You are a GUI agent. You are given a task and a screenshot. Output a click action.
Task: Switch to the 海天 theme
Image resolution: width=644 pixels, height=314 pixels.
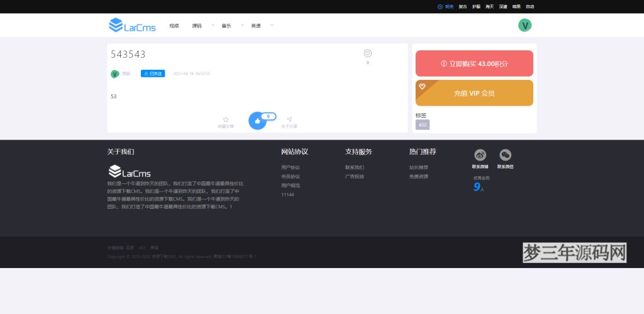click(x=489, y=6)
